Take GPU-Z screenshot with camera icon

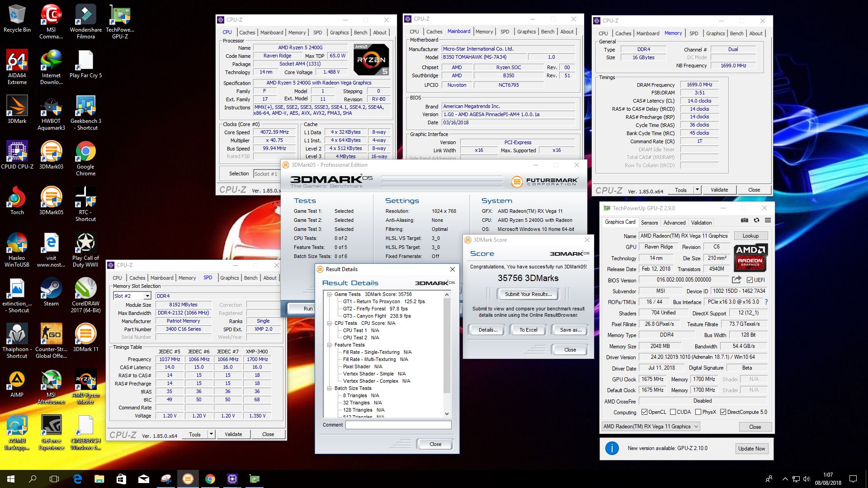(745, 221)
